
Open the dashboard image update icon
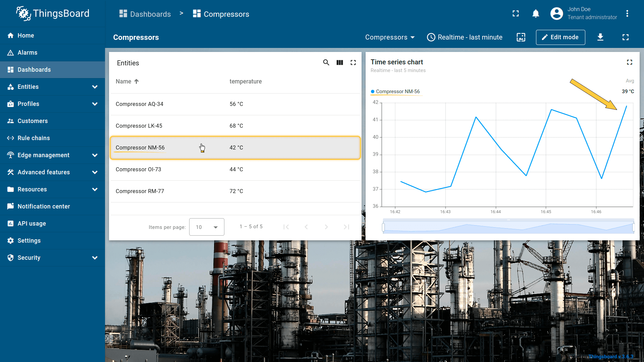click(x=521, y=37)
